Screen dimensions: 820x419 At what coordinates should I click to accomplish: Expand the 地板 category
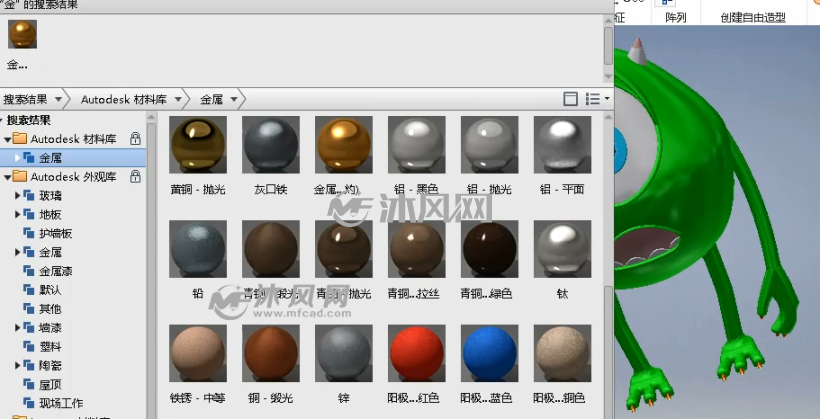[17, 214]
